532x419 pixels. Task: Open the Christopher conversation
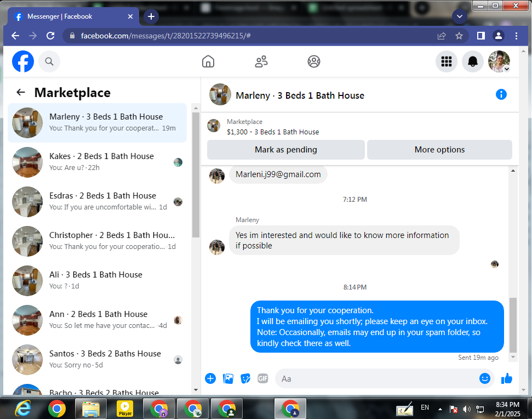pos(98,241)
